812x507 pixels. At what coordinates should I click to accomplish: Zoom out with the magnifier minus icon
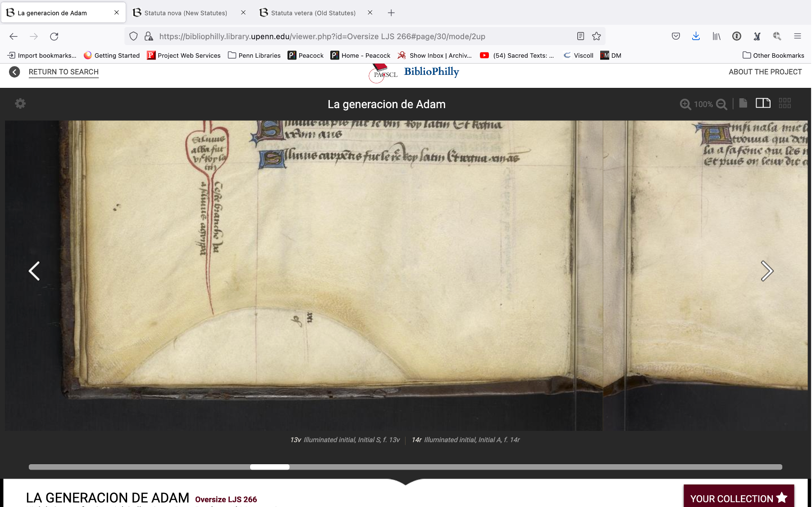pyautogui.click(x=721, y=104)
